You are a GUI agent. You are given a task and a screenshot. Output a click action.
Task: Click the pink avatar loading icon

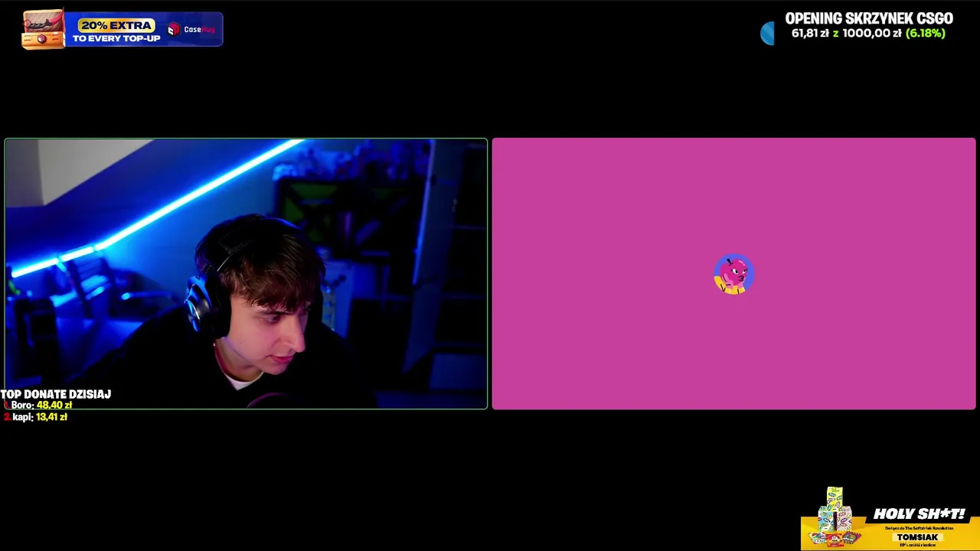(x=733, y=275)
